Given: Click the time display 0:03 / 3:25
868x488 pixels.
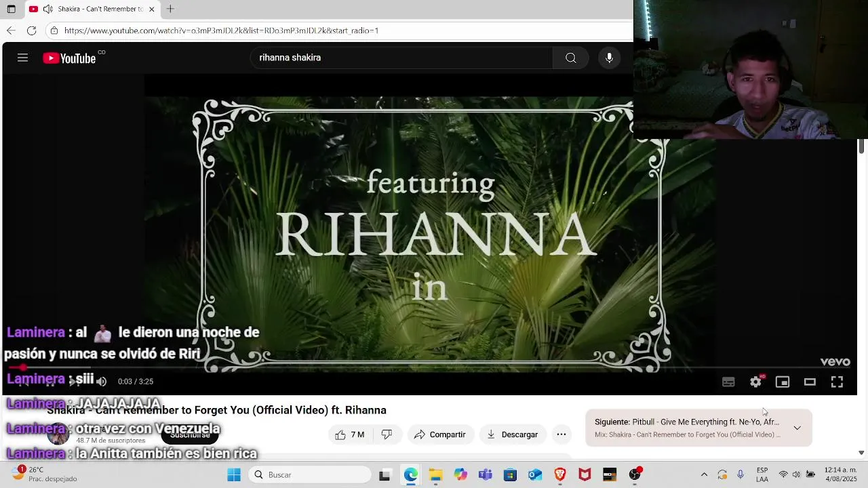Looking at the screenshot, I should (x=136, y=382).
